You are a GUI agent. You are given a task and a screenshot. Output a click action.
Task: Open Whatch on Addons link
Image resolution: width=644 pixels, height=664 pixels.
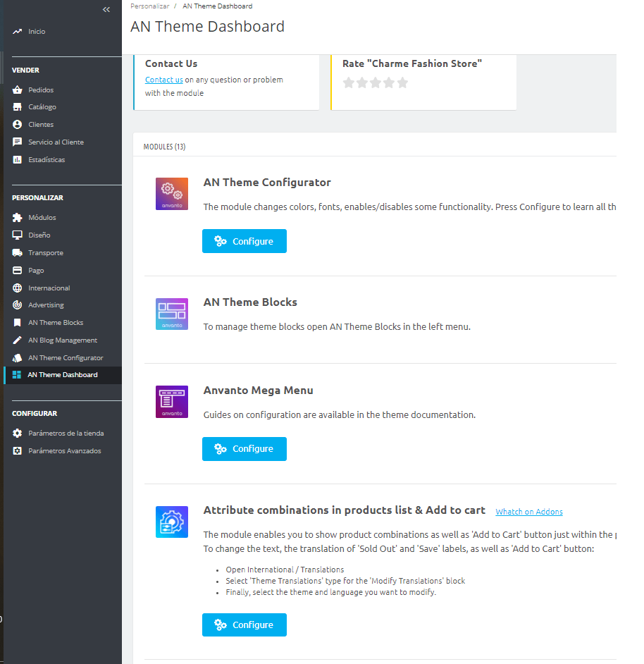pos(529,512)
